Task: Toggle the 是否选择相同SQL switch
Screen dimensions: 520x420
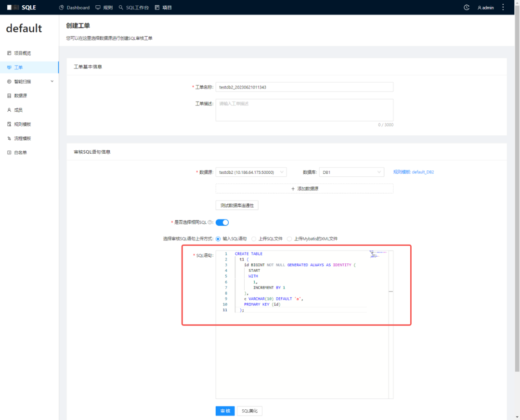Action: (222, 223)
